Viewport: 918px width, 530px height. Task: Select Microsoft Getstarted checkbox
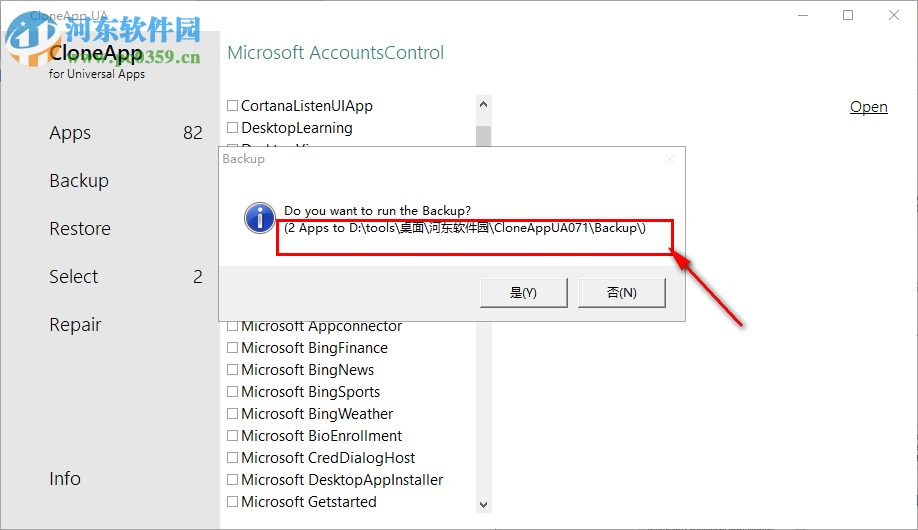tap(233, 502)
